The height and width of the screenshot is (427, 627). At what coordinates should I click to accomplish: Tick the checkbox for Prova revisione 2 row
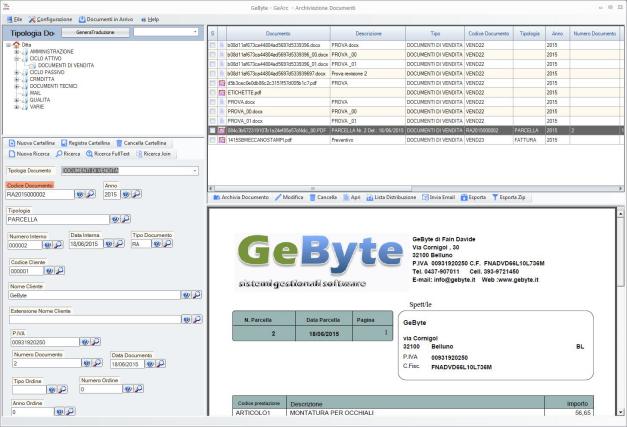[212, 74]
